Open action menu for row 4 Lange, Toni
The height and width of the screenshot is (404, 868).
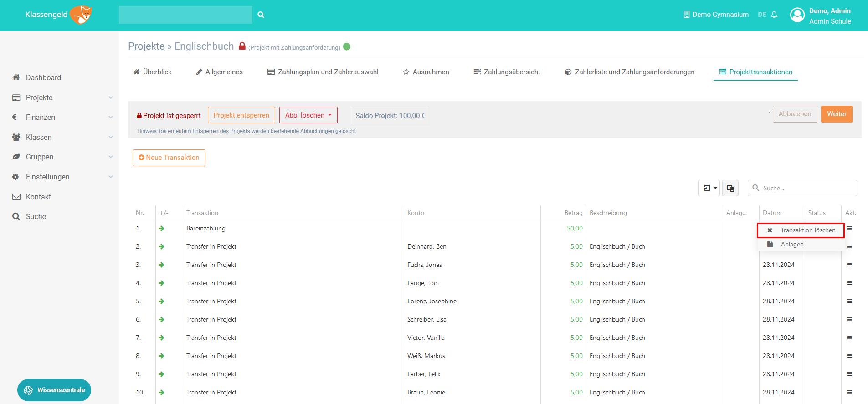[x=850, y=283]
